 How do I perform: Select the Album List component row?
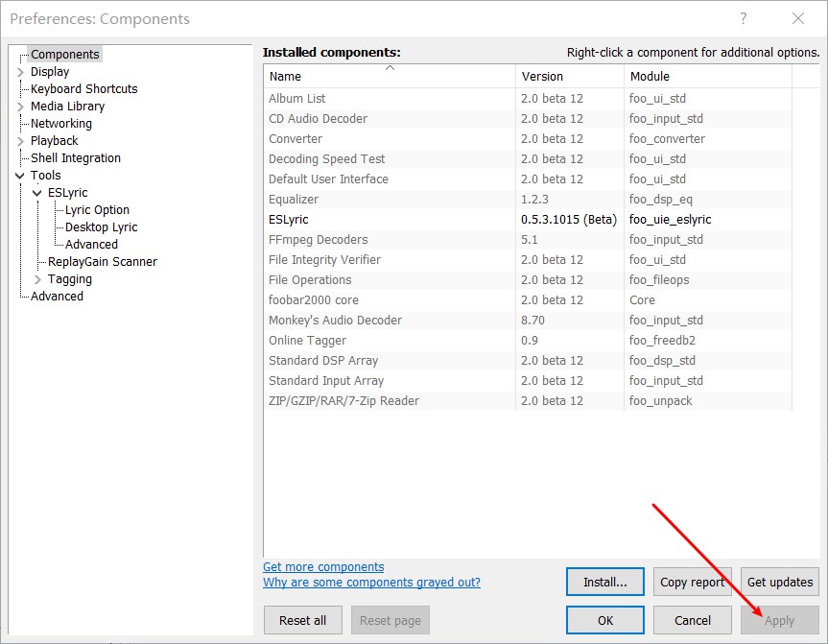click(528, 98)
